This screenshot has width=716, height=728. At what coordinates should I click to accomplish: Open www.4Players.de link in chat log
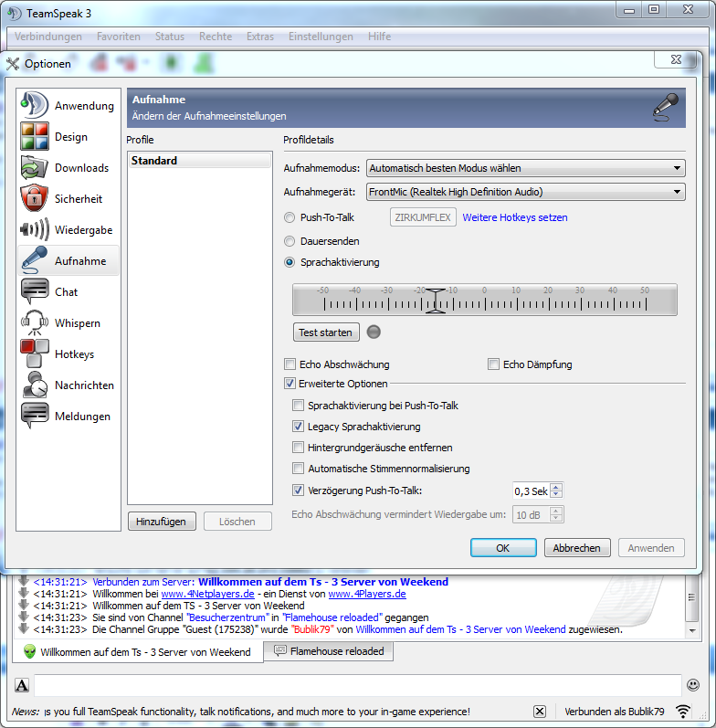tap(367, 594)
